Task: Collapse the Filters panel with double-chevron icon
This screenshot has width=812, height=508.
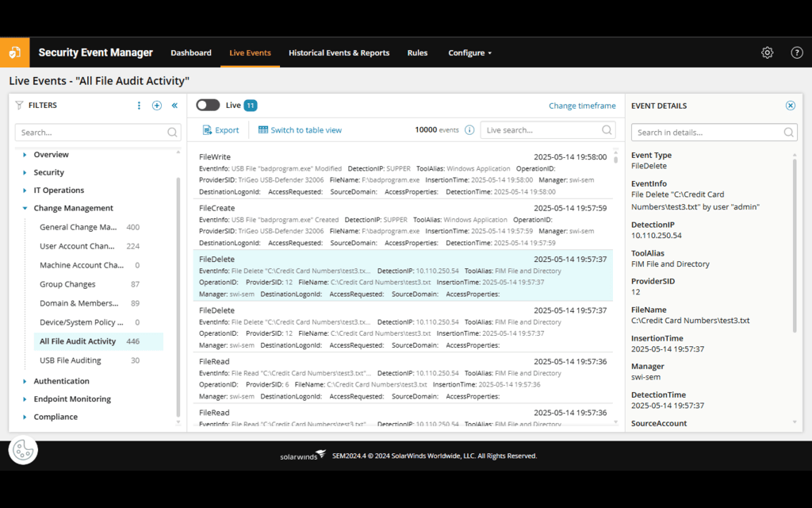Action: pos(174,105)
